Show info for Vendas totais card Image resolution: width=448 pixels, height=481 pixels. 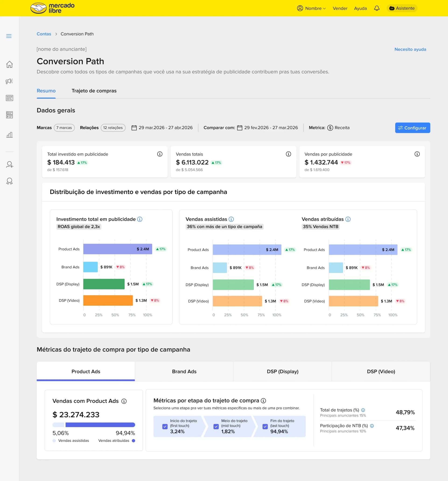(x=288, y=154)
